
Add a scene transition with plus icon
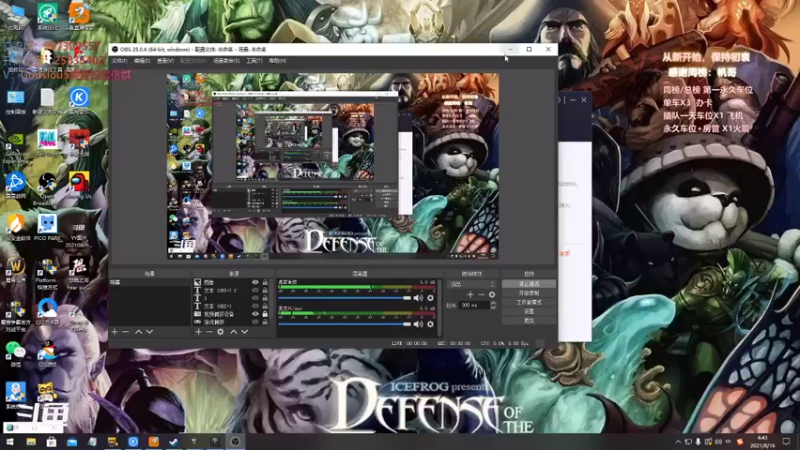click(x=470, y=294)
